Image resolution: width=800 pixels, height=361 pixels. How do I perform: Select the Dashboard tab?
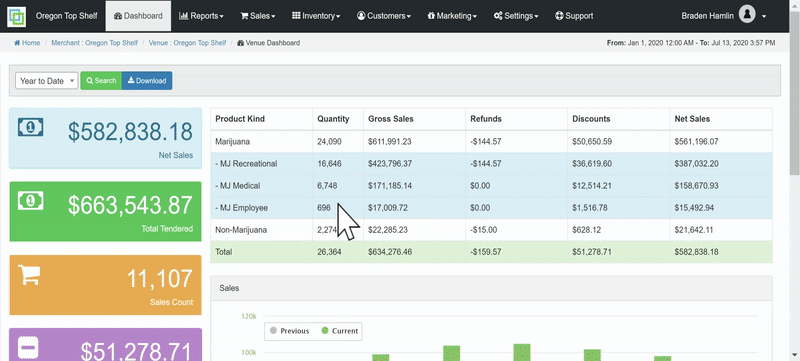138,16
